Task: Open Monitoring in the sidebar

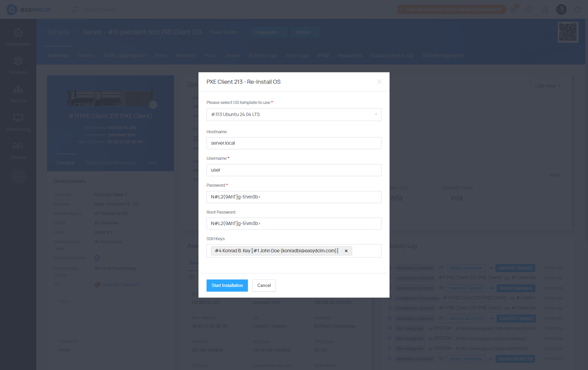Action: (18, 122)
